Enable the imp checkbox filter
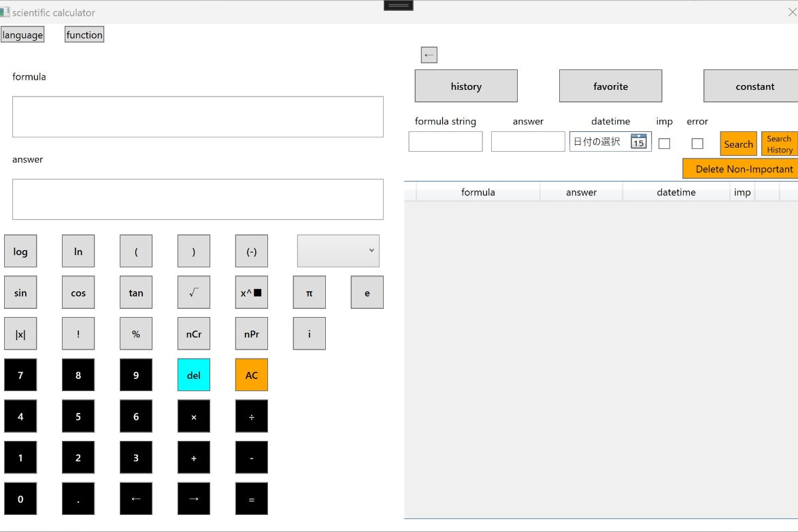 click(665, 144)
